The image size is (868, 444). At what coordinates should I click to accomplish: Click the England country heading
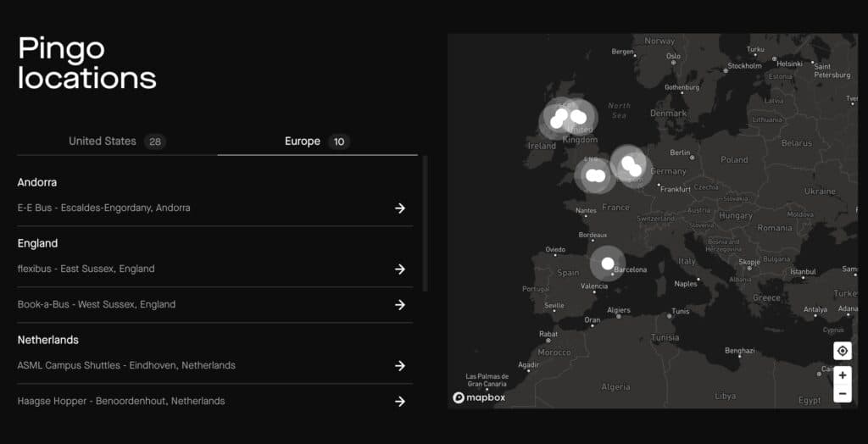[x=37, y=243]
